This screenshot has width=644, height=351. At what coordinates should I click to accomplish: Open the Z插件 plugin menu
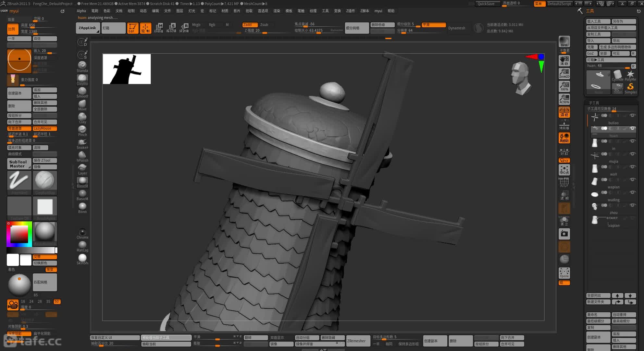tap(350, 11)
